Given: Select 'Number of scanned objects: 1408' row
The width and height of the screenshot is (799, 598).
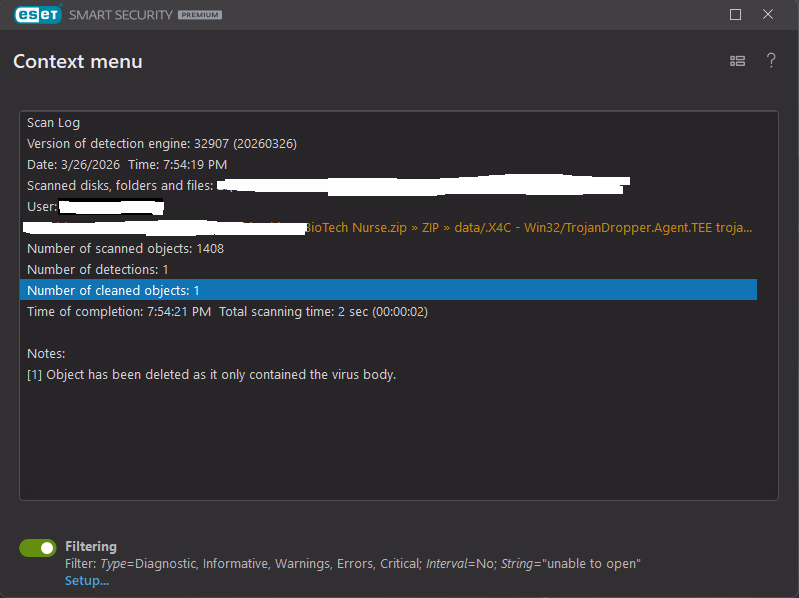Looking at the screenshot, I should click(x=388, y=248).
